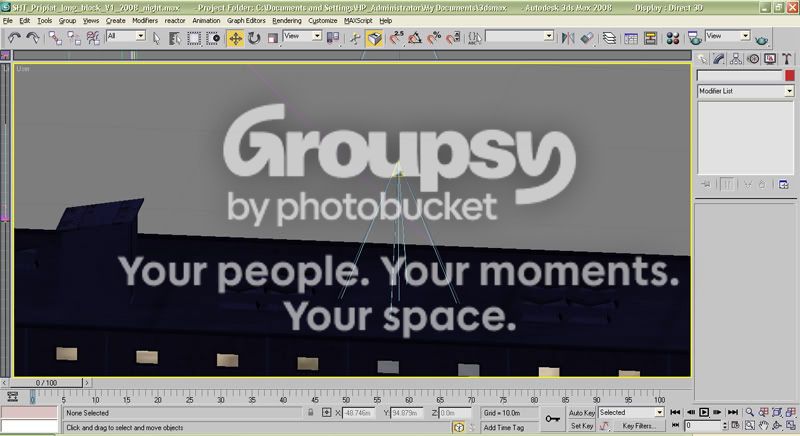This screenshot has width=800, height=436.
Task: Switch to the Display panel tab
Action: click(x=770, y=59)
